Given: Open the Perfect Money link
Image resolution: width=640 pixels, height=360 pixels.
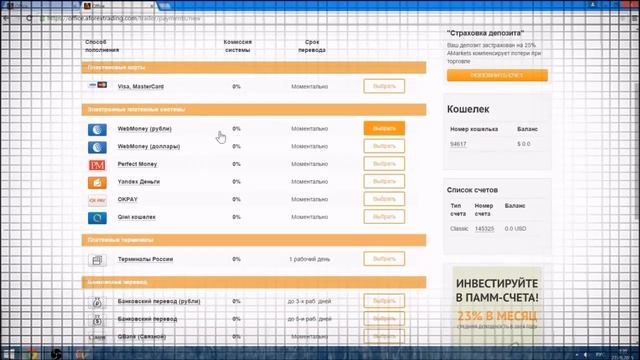Looking at the screenshot, I should click(x=137, y=164).
